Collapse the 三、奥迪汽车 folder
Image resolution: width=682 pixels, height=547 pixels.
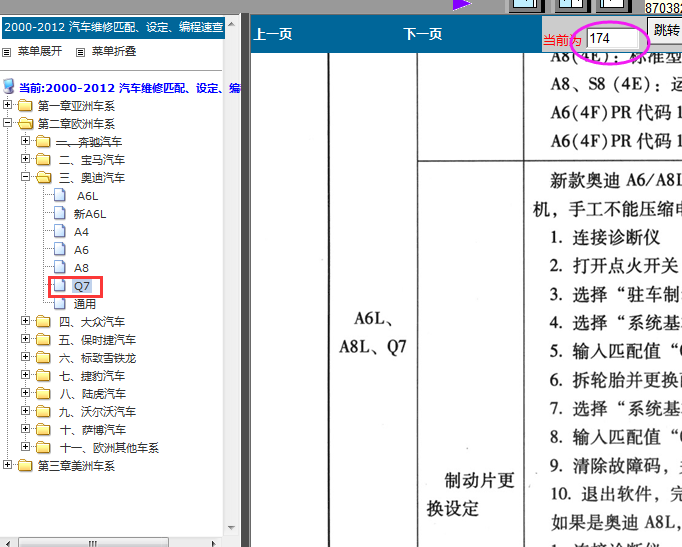click(25, 177)
